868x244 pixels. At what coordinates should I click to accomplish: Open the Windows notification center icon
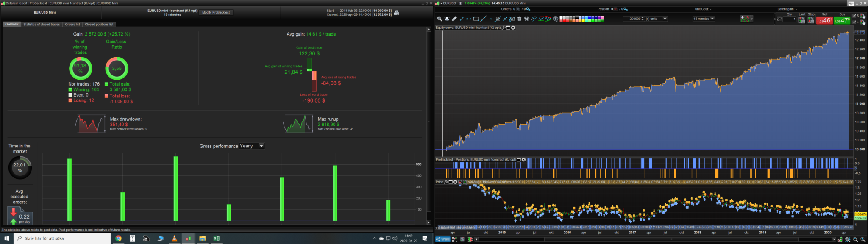tap(425, 238)
